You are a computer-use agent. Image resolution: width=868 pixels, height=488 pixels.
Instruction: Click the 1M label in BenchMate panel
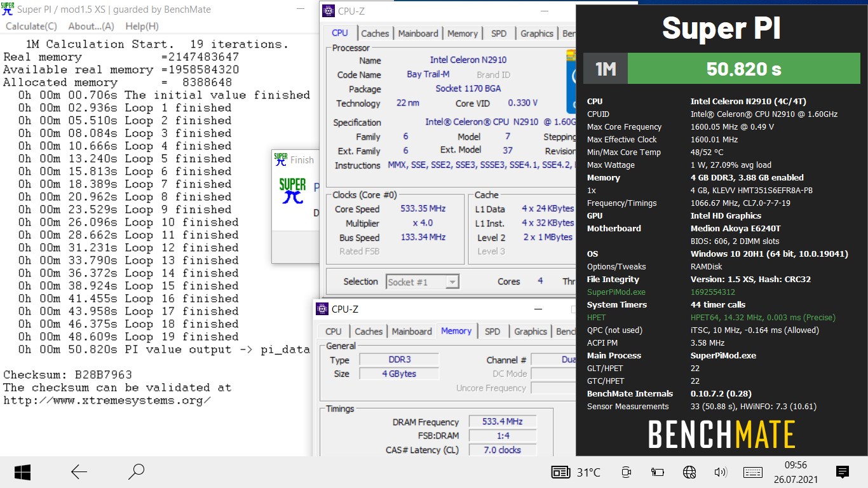tap(606, 69)
